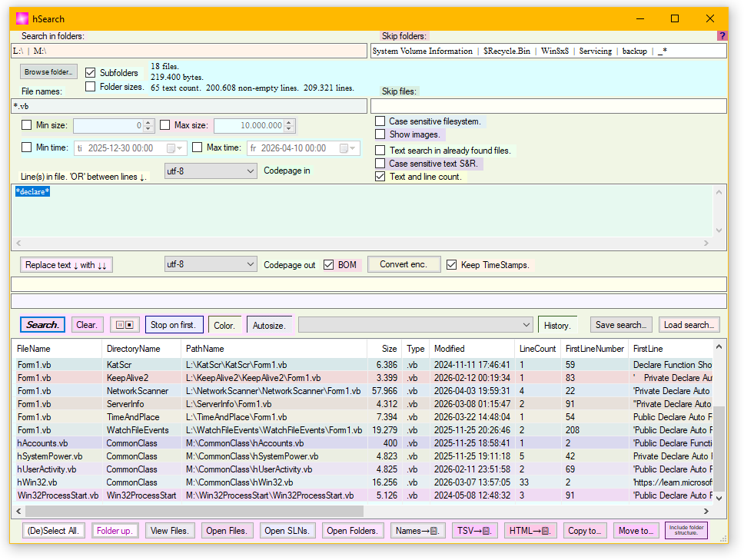Click the purple help question mark icon
Screen dimensions: 744x560
(x=722, y=35)
